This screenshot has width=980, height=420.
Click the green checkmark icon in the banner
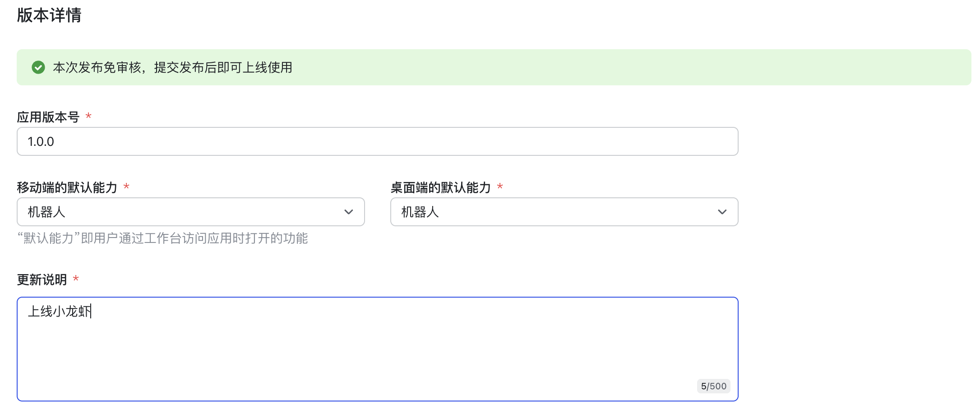38,67
